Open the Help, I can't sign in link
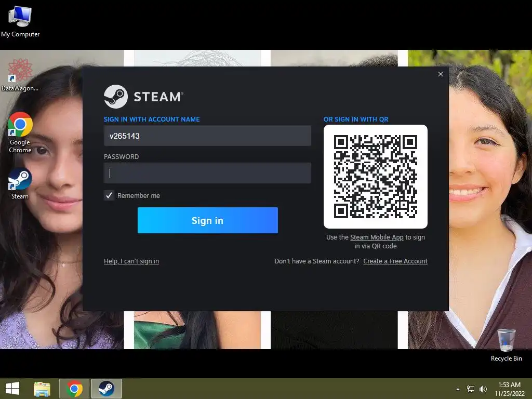Screen dimensions: 532x399 click(x=131, y=261)
